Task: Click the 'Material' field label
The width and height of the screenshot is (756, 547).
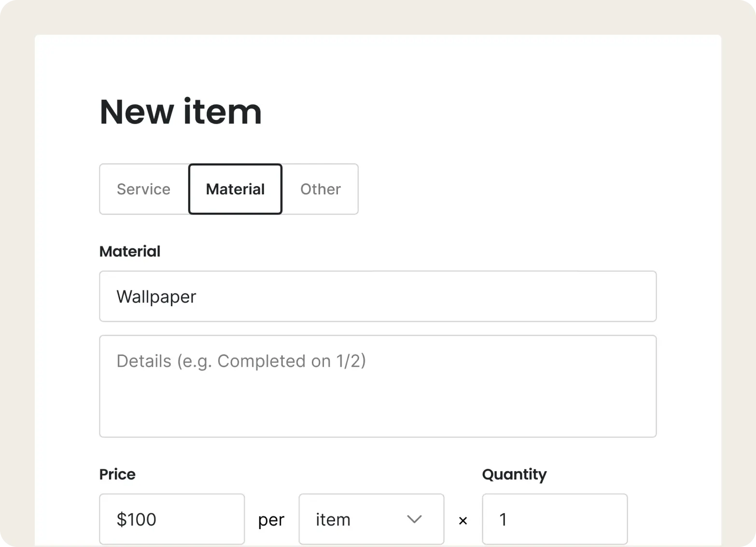Action: tap(130, 251)
